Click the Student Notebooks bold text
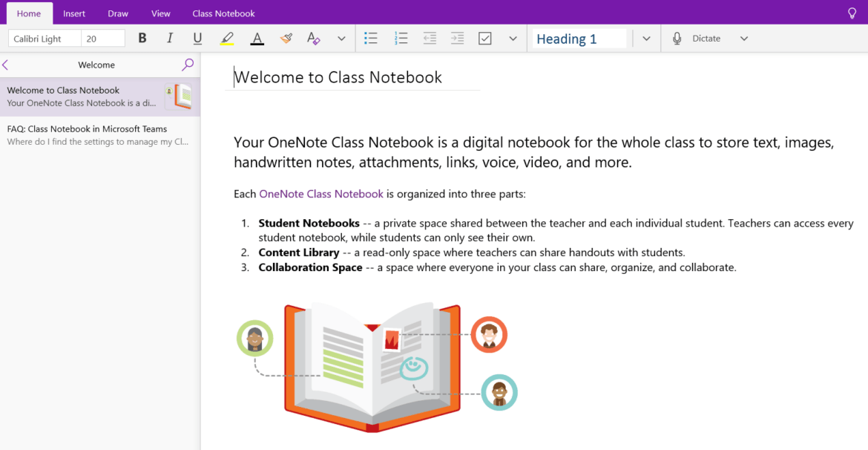 [x=309, y=224]
